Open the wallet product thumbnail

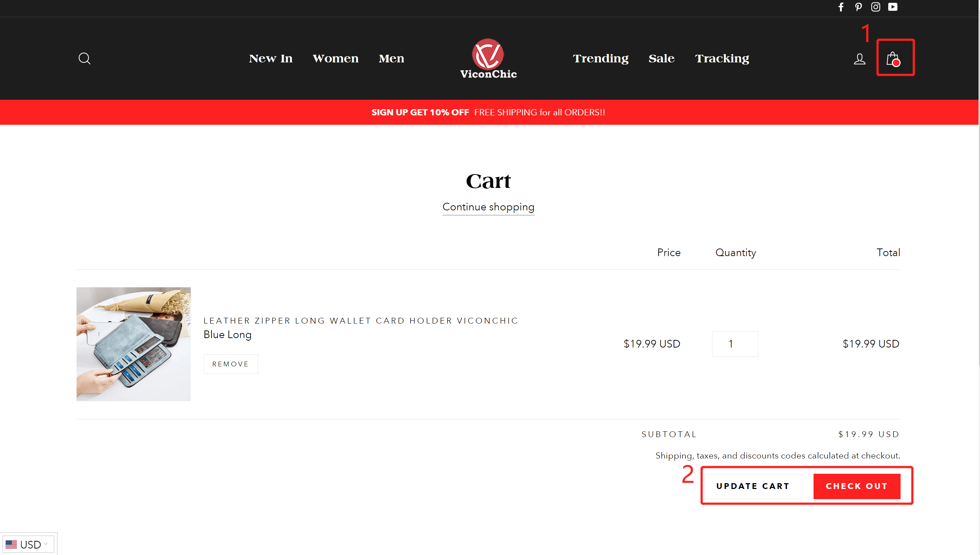tap(133, 344)
